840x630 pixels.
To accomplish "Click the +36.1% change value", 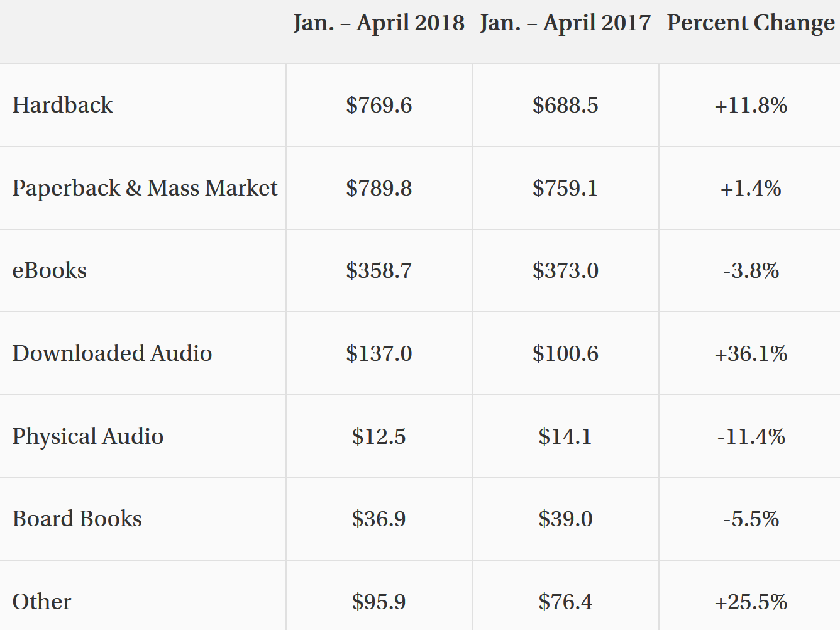I will pos(751,353).
